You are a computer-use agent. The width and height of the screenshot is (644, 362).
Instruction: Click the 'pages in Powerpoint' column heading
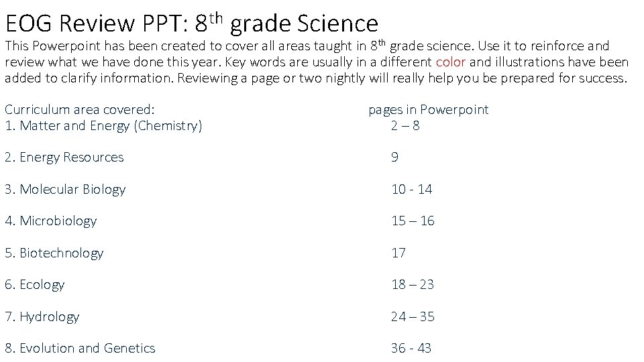429,109
